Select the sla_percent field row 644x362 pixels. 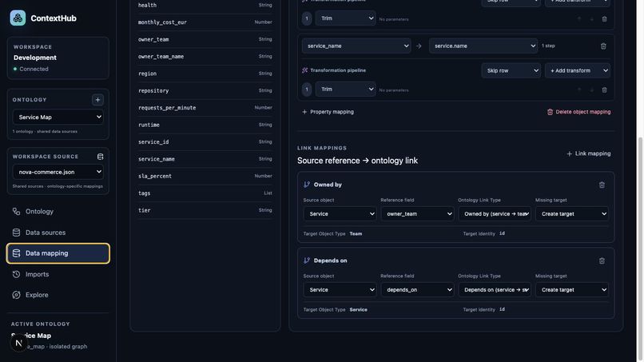pos(205,176)
